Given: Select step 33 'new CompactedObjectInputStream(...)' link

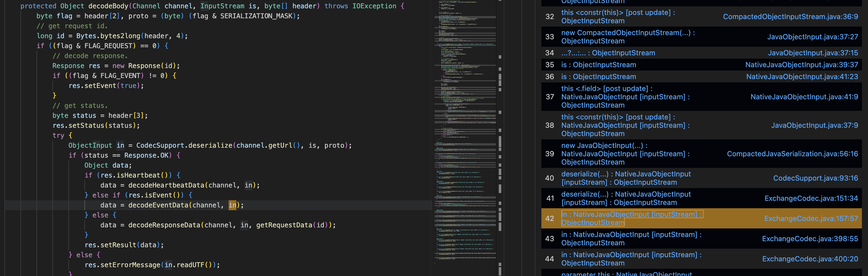Looking at the screenshot, I should click(628, 37).
